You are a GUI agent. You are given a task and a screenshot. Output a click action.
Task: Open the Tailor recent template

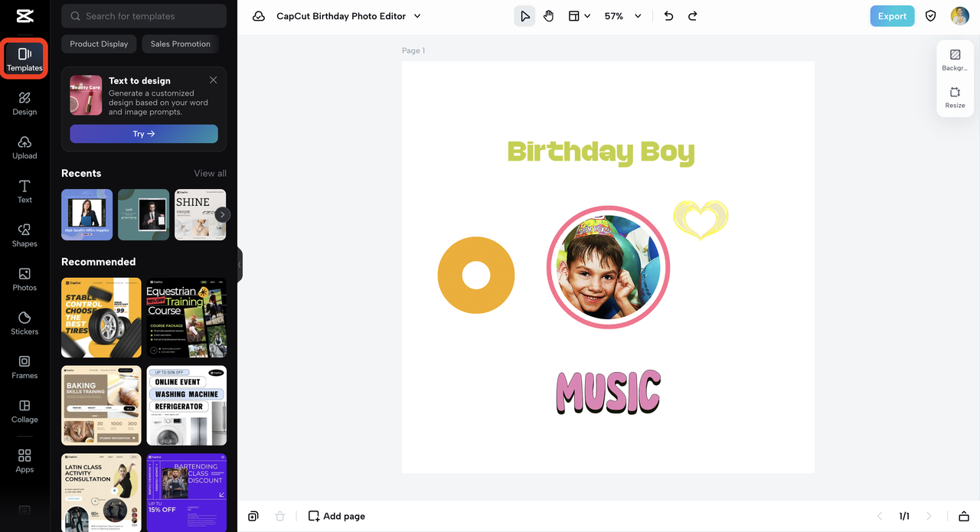click(x=143, y=215)
